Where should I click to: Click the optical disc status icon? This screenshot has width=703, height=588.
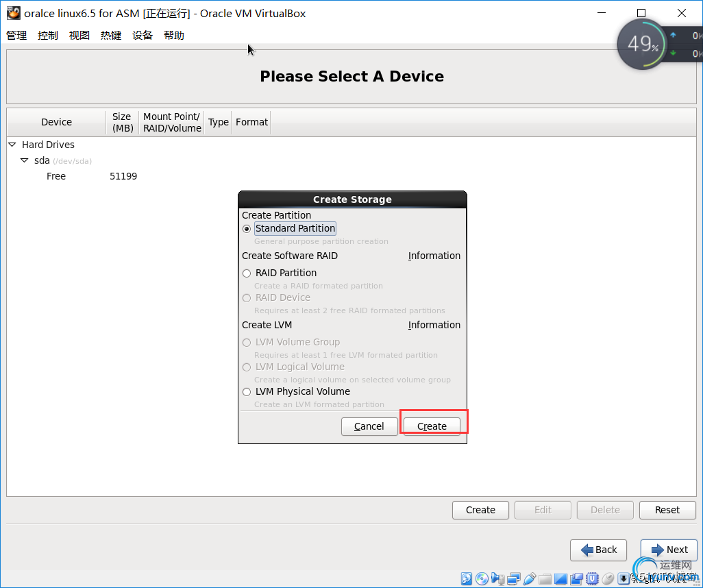482,578
